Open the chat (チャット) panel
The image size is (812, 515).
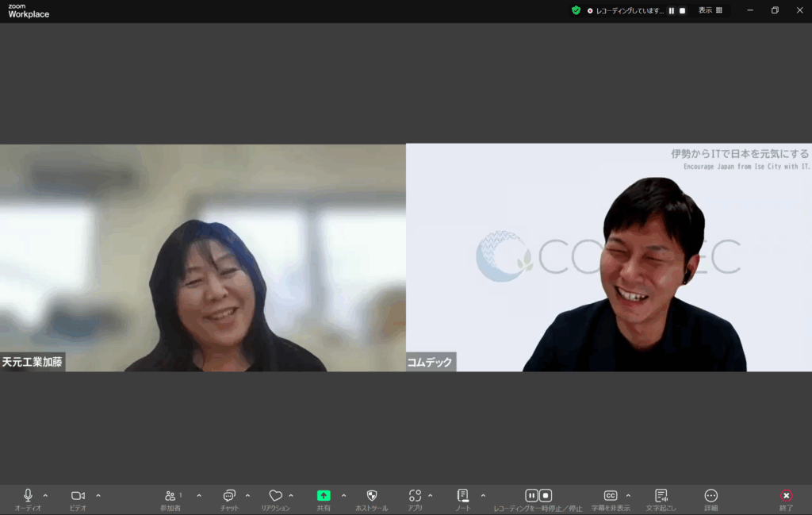pyautogui.click(x=229, y=495)
